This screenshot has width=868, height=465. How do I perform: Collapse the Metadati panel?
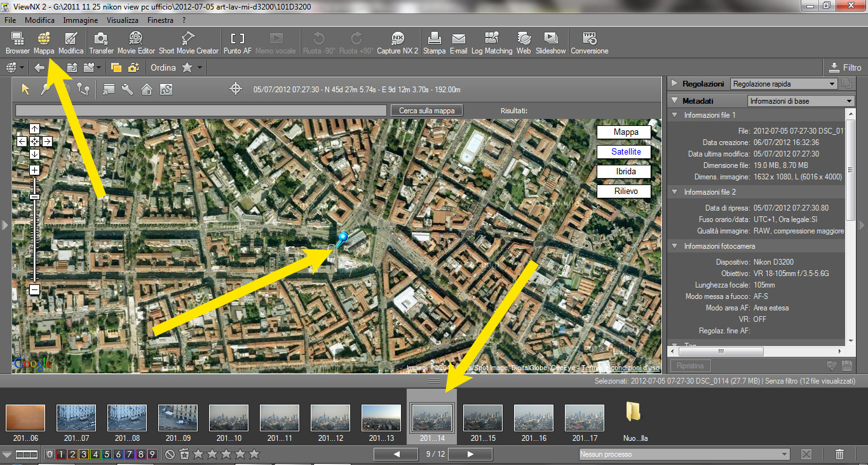(674, 101)
